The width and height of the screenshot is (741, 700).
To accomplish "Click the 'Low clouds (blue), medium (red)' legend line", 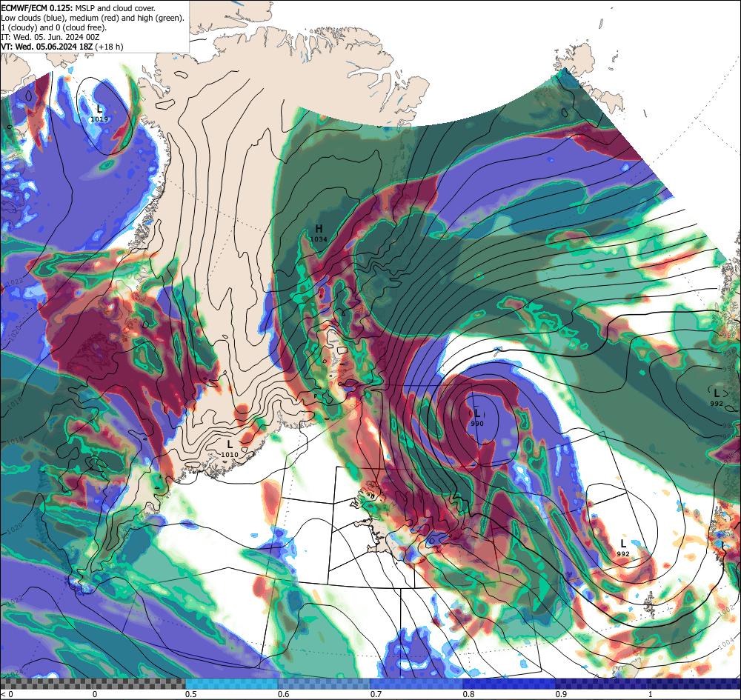I will click(x=93, y=18).
